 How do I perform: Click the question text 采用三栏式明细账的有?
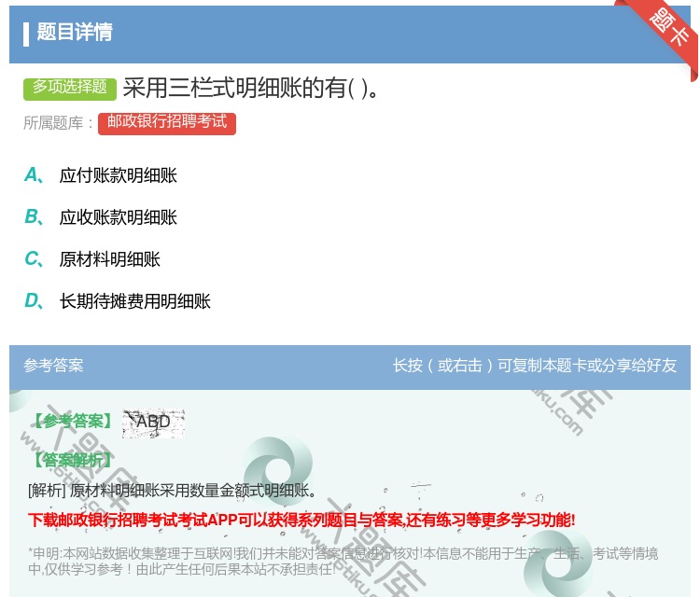pyautogui.click(x=251, y=88)
